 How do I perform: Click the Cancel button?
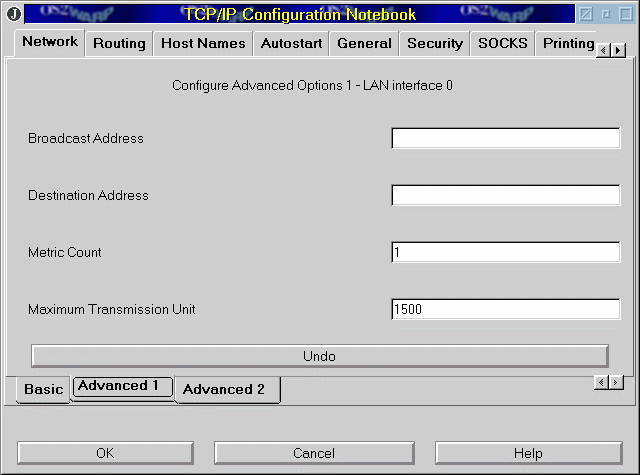point(314,453)
